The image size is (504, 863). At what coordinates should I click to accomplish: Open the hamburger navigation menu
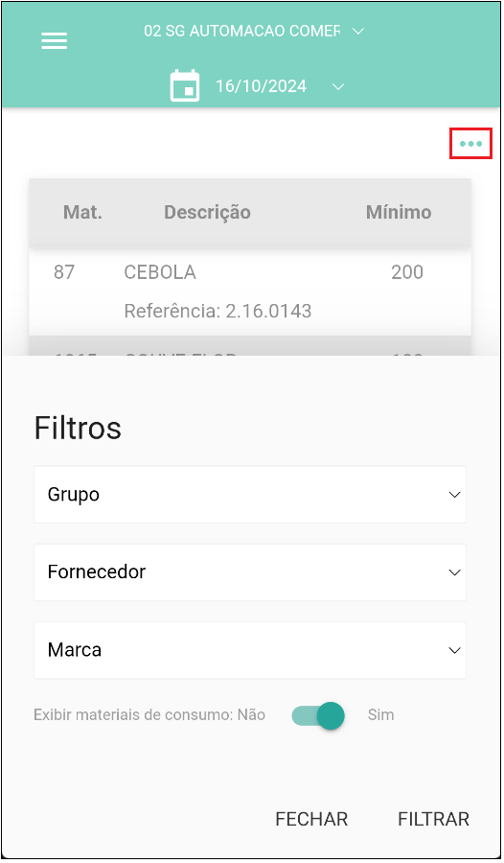[x=54, y=40]
